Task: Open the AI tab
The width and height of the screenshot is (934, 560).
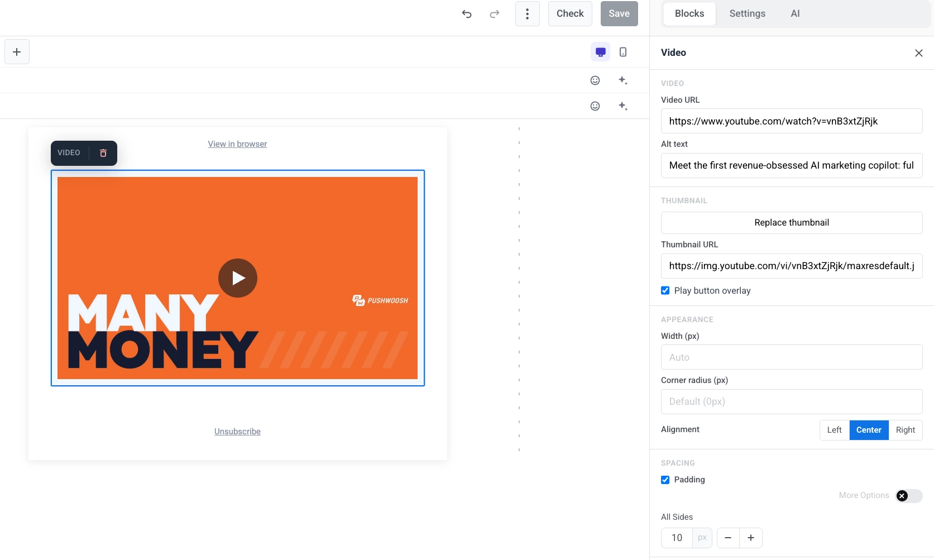Action: click(x=795, y=13)
